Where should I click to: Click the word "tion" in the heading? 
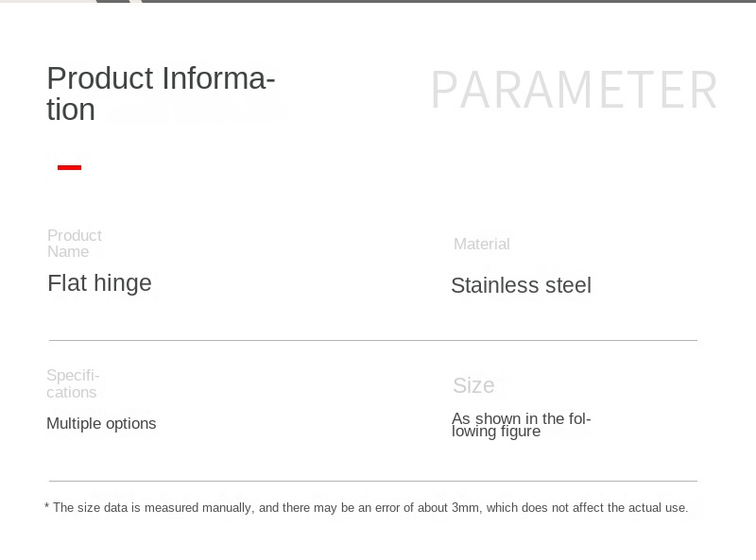(x=71, y=110)
